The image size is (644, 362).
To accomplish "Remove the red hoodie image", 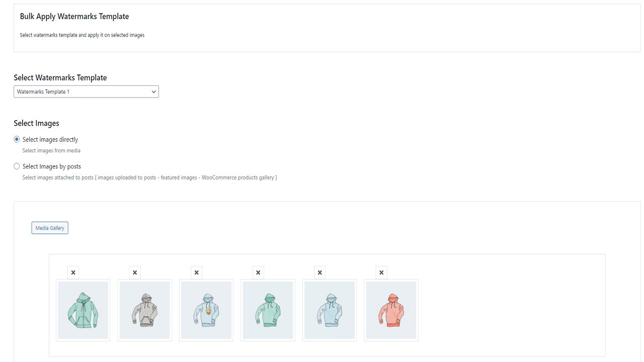I will click(381, 273).
